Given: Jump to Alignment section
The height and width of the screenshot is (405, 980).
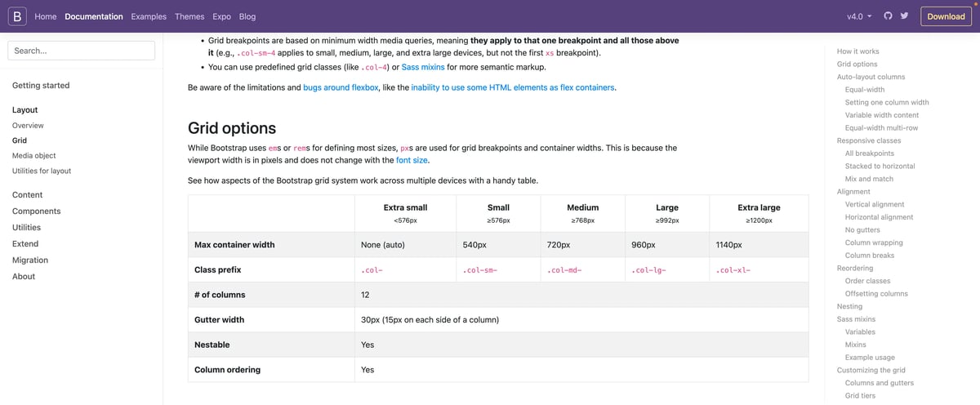Looking at the screenshot, I should click(x=853, y=191).
